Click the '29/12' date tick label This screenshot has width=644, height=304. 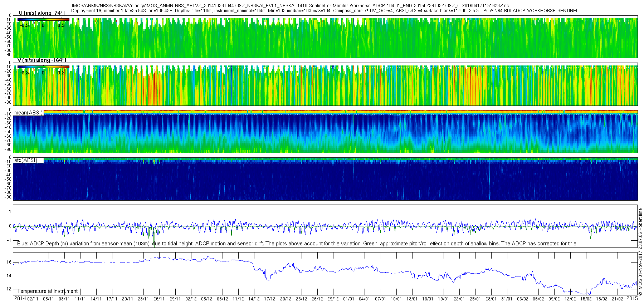pos(333,299)
